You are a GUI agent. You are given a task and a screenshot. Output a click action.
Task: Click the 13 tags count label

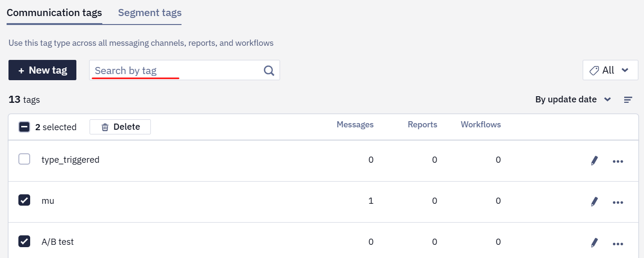[x=24, y=100]
